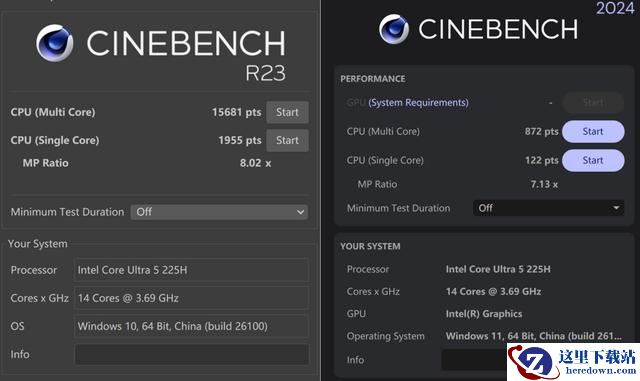Screen dimensions: 640x381
Task: Click the R23 CPU (Single Core) label
Action: point(55,140)
